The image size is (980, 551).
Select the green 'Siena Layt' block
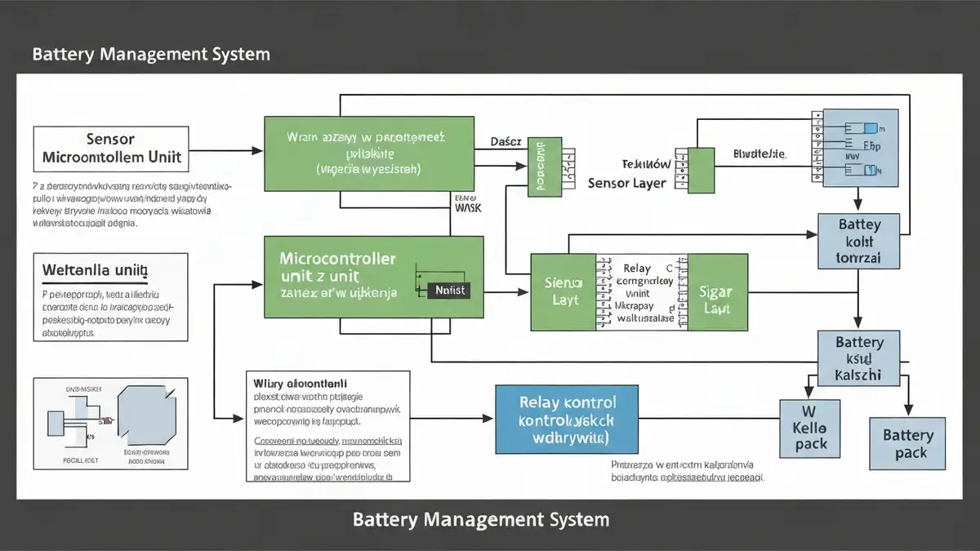(x=563, y=291)
